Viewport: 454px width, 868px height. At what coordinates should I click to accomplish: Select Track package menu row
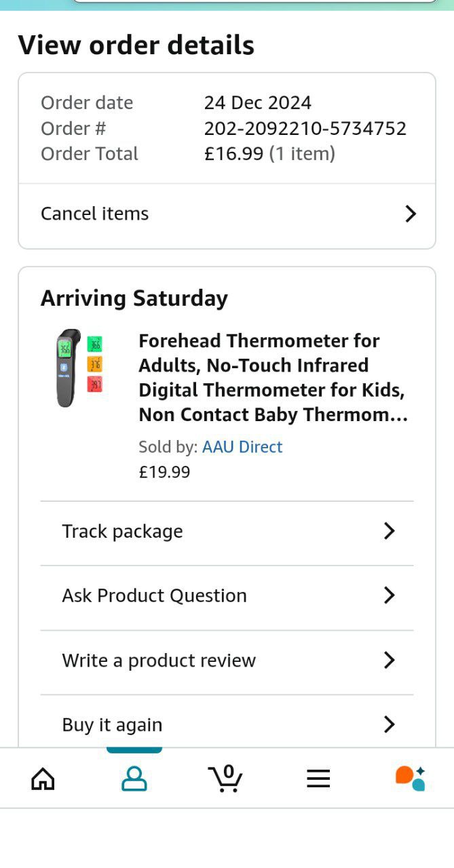[123, 531]
